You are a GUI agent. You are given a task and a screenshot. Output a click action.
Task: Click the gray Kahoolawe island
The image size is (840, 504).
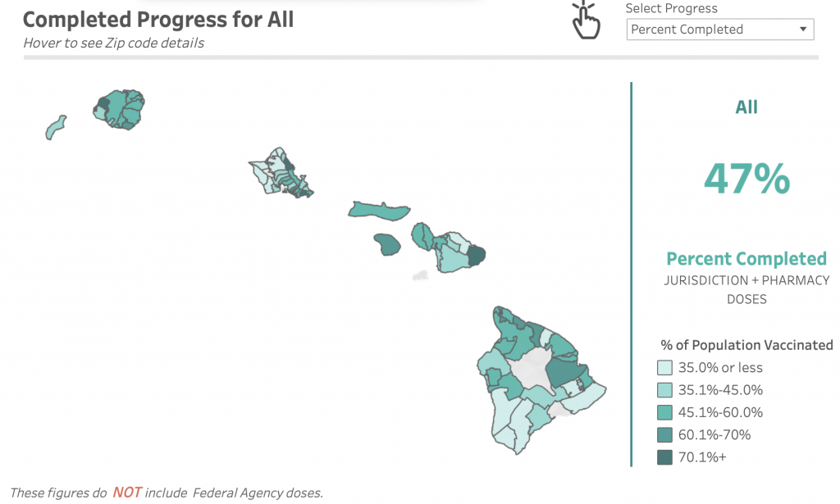coord(421,275)
